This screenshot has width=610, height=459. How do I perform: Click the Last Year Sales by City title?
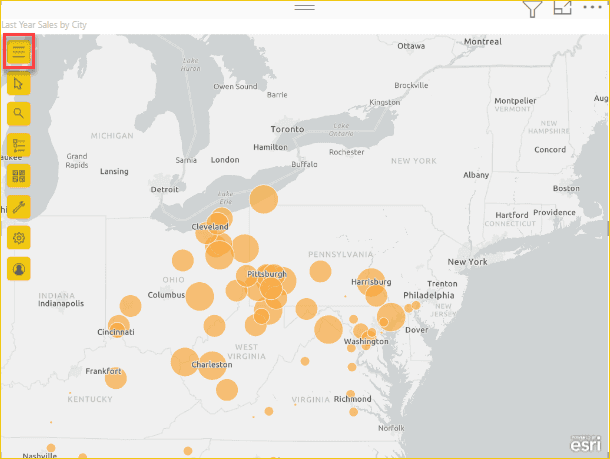click(44, 24)
